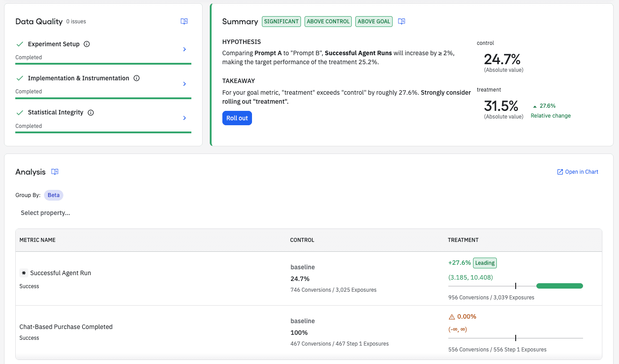Click the warning icon beside 0.00%
619x364 pixels.
452,317
